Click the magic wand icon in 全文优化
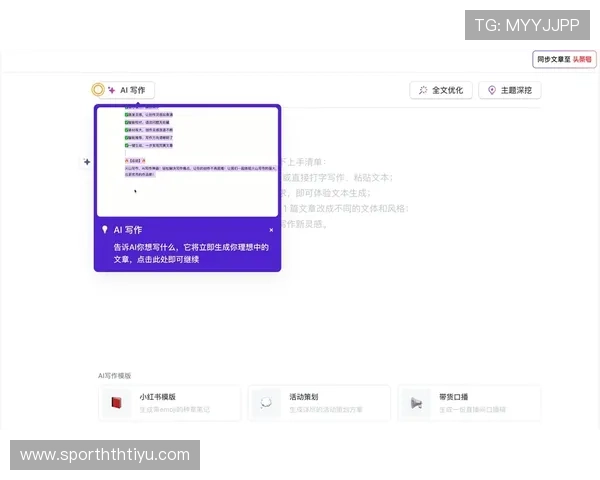600x480 pixels. [423, 90]
